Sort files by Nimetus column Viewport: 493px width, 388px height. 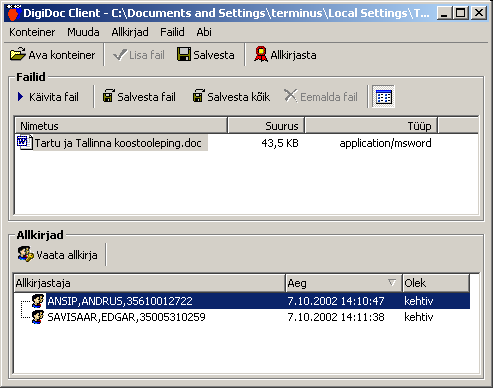(x=121, y=126)
